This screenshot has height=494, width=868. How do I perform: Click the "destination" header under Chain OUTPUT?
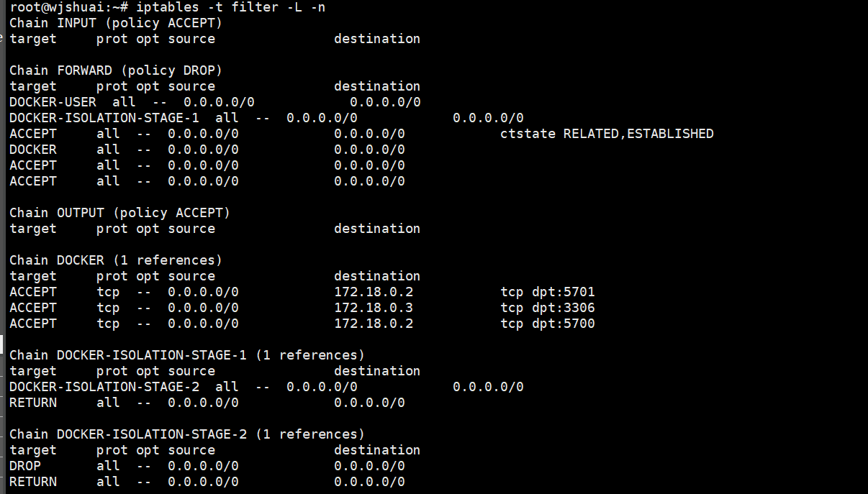[377, 229]
